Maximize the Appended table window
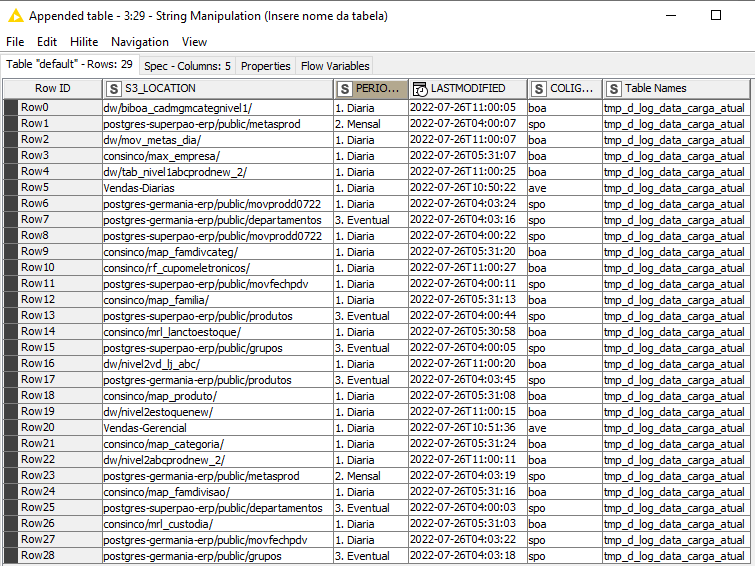This screenshot has height=566, width=755. [x=716, y=15]
